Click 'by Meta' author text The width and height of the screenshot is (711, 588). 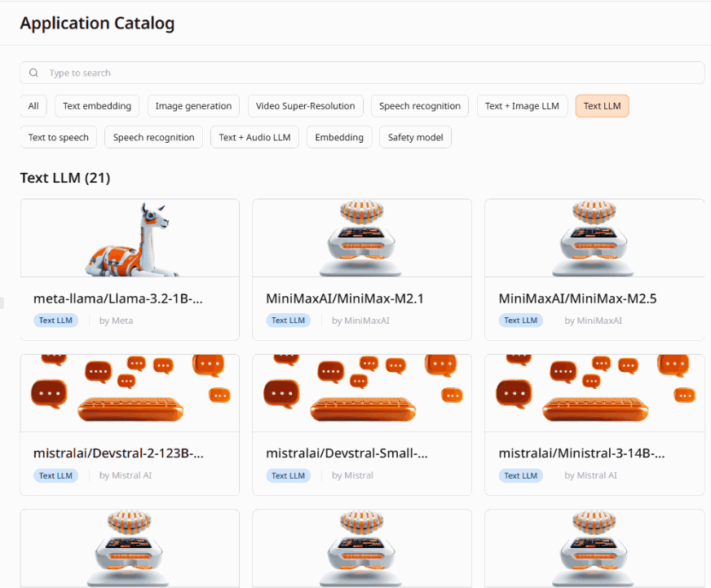(x=116, y=321)
